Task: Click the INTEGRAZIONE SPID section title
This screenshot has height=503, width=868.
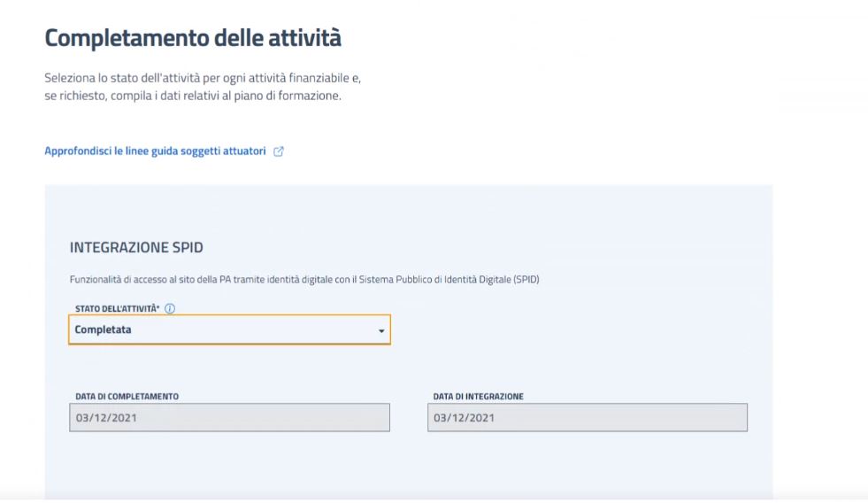Action: (x=136, y=247)
